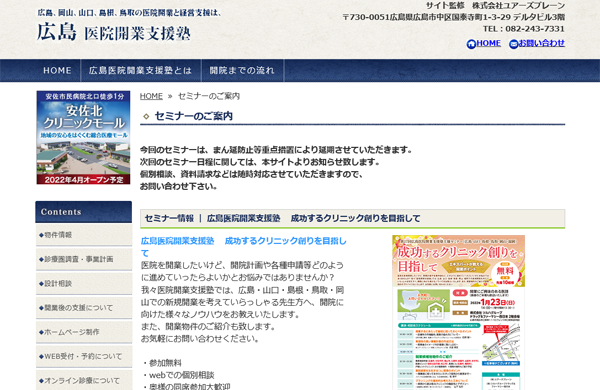Click the HOME house icon in header

pos(471,44)
